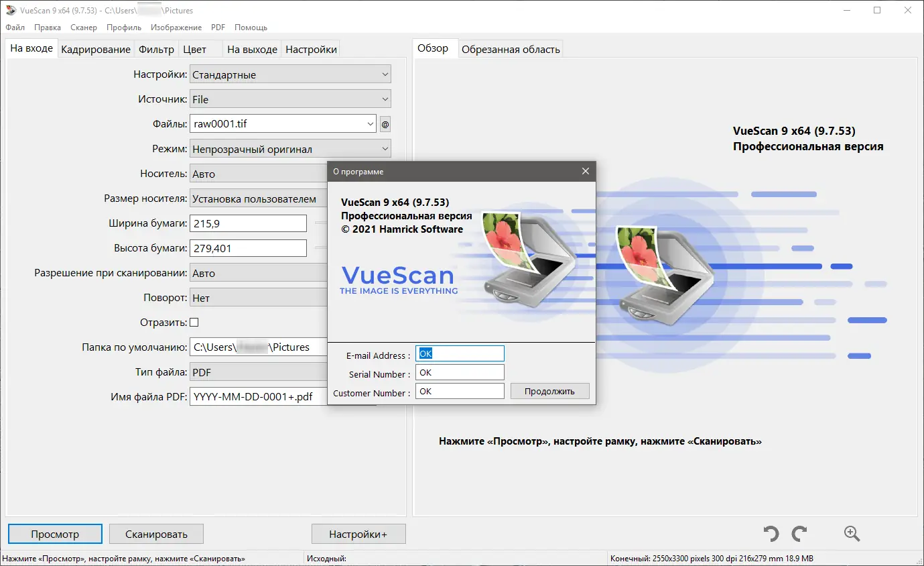Image resolution: width=924 pixels, height=566 pixels.
Task: Open the Профиль menu
Action: pyautogui.click(x=124, y=27)
